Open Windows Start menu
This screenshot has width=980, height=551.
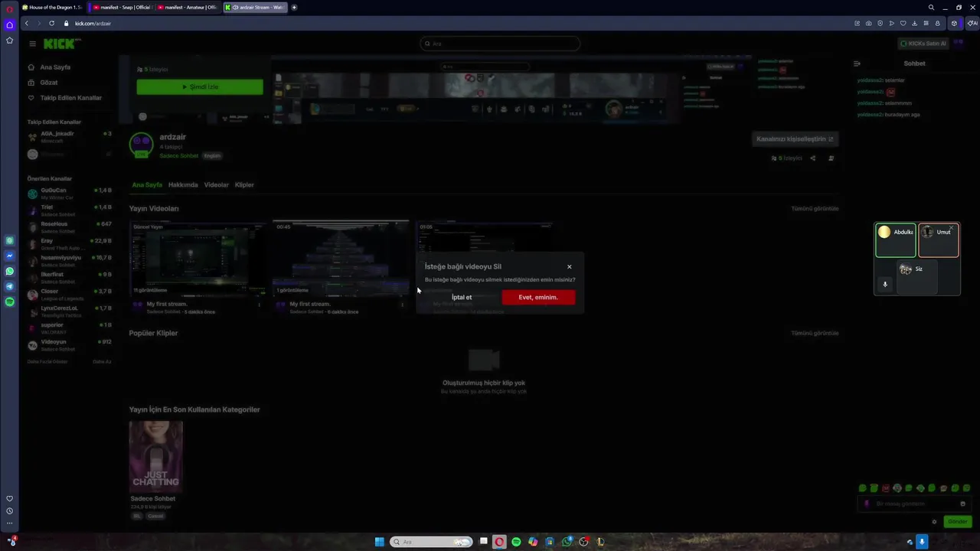click(380, 542)
